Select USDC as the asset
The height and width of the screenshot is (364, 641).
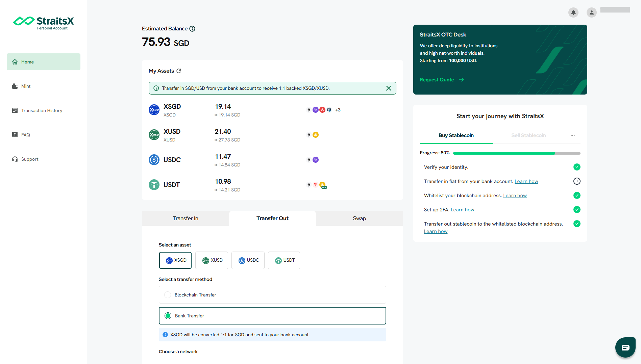248,260
